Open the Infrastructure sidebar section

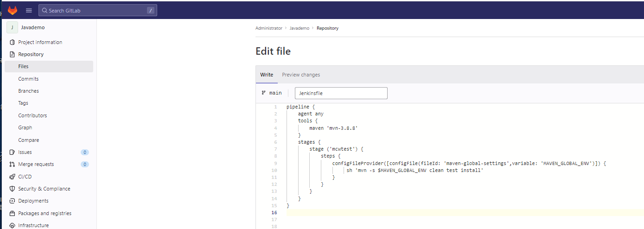pyautogui.click(x=33, y=225)
